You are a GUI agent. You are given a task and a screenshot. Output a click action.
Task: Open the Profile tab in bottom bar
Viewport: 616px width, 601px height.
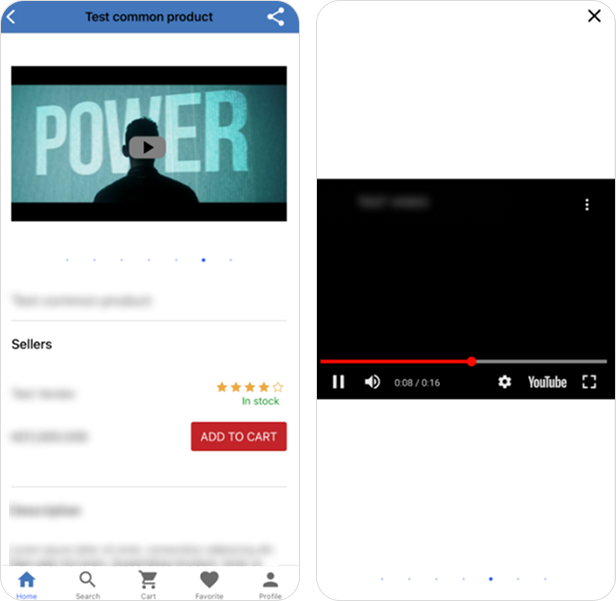click(x=270, y=584)
